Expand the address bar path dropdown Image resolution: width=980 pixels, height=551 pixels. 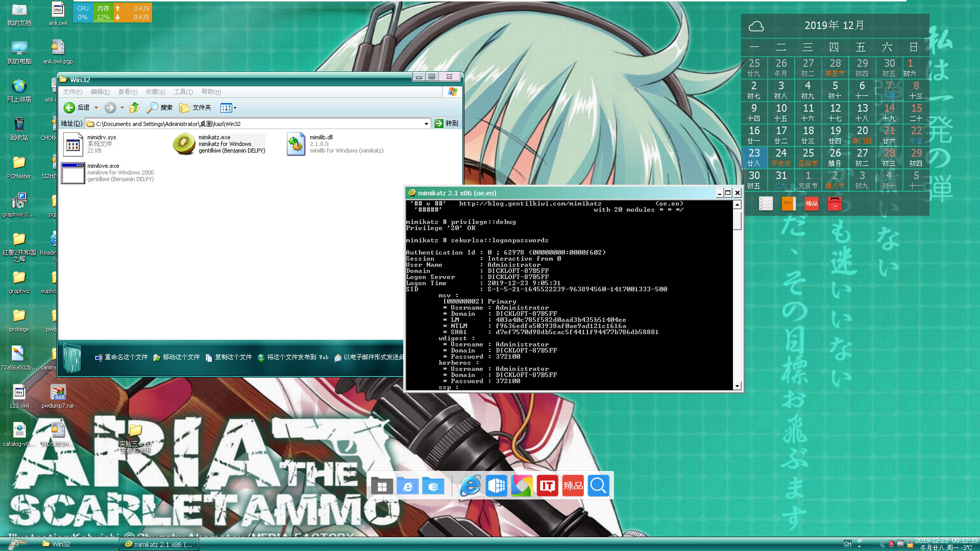426,123
